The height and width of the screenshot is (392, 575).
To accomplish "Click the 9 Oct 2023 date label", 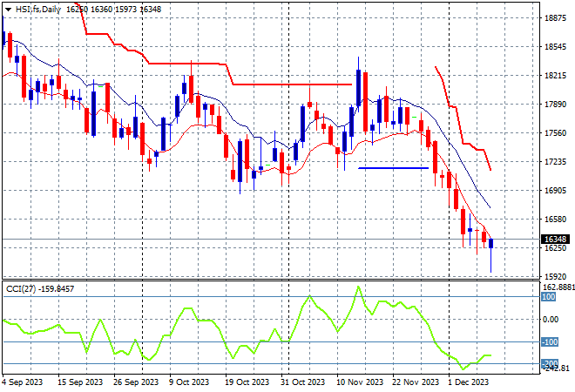I will coord(188,382).
